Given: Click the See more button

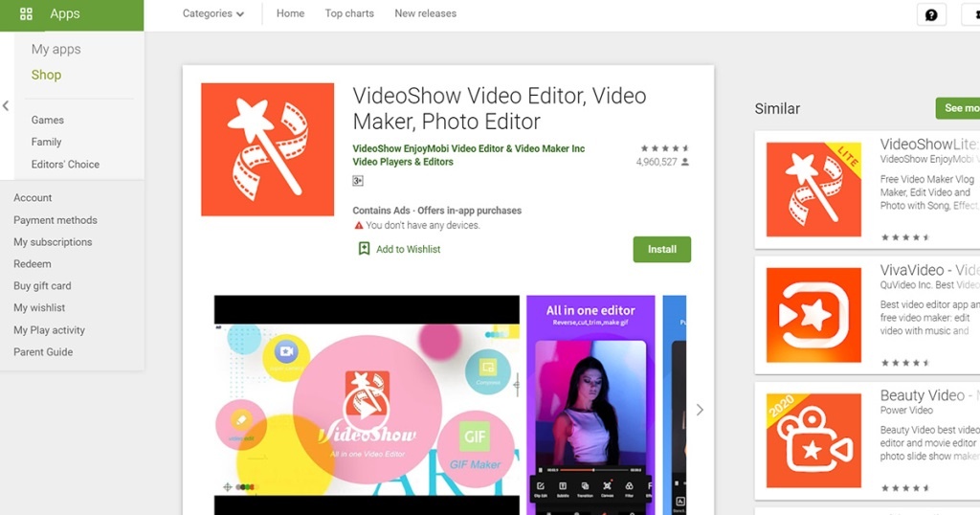Looking at the screenshot, I should (959, 108).
